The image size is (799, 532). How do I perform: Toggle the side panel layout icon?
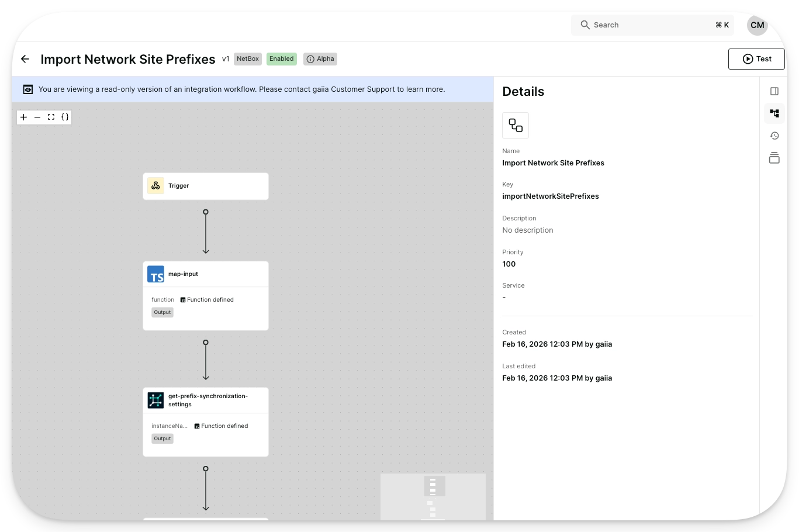point(774,91)
